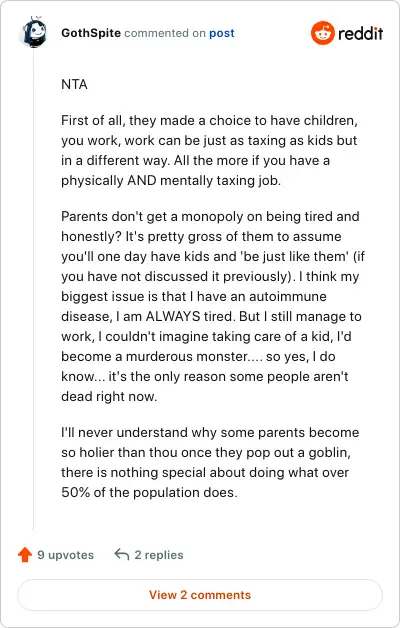Click the capitalized word "ALWAYS" in the comment
The width and height of the screenshot is (400, 628).
(x=173, y=316)
